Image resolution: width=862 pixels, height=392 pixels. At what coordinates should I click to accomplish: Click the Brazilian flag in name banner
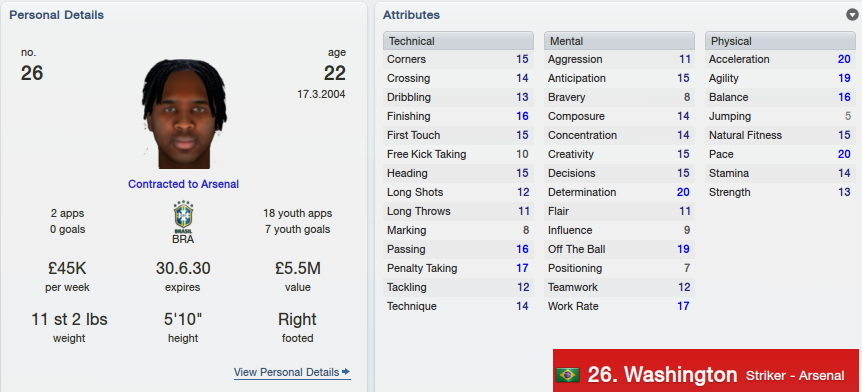coord(568,376)
